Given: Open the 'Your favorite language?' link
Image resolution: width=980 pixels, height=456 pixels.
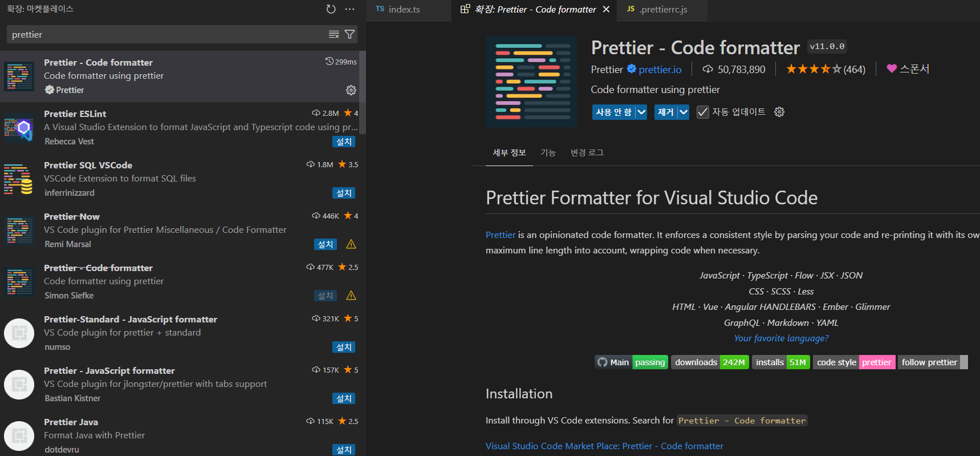Looking at the screenshot, I should (781, 338).
